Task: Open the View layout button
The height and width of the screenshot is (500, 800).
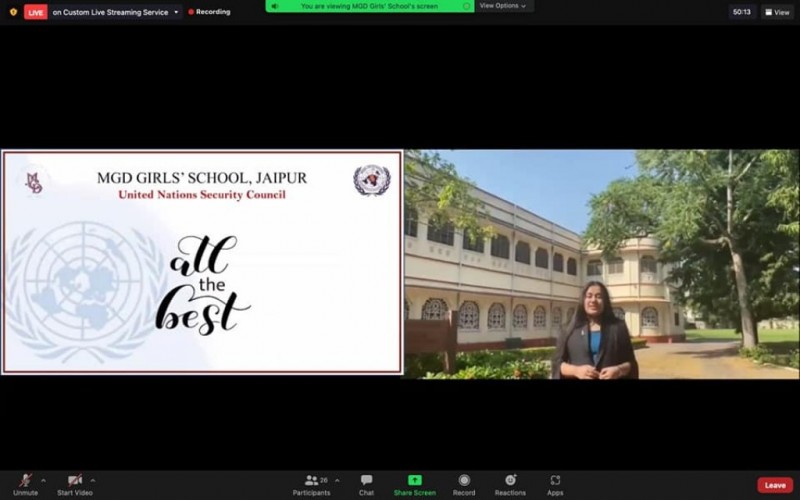Action: 777,12
